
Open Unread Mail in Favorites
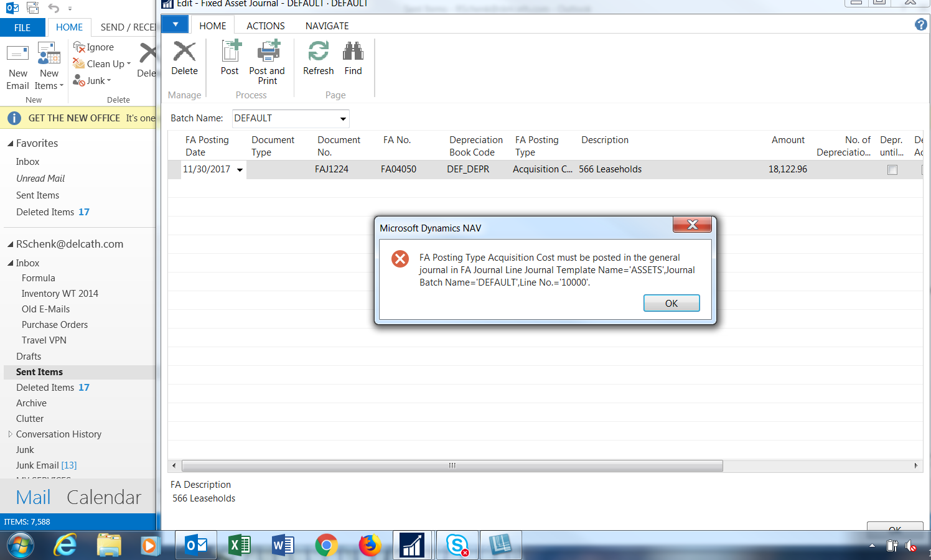pyautogui.click(x=40, y=179)
